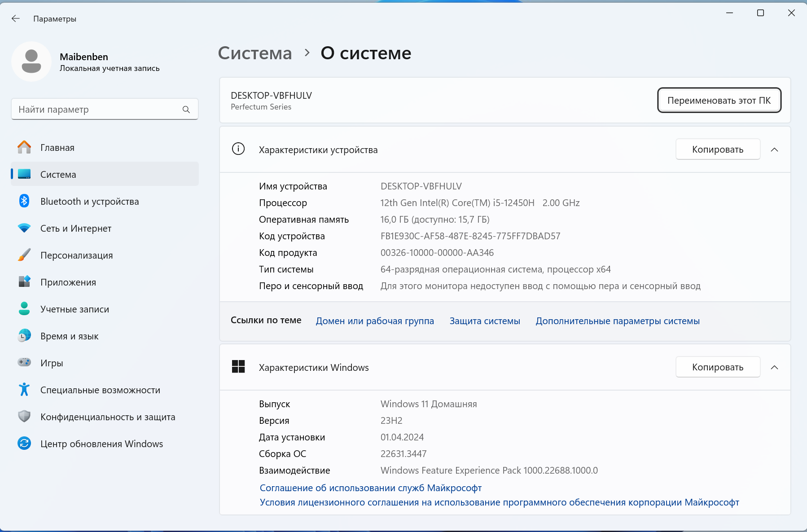Collapse the Характеристики Windows section
The width and height of the screenshot is (807, 532).
(x=774, y=367)
